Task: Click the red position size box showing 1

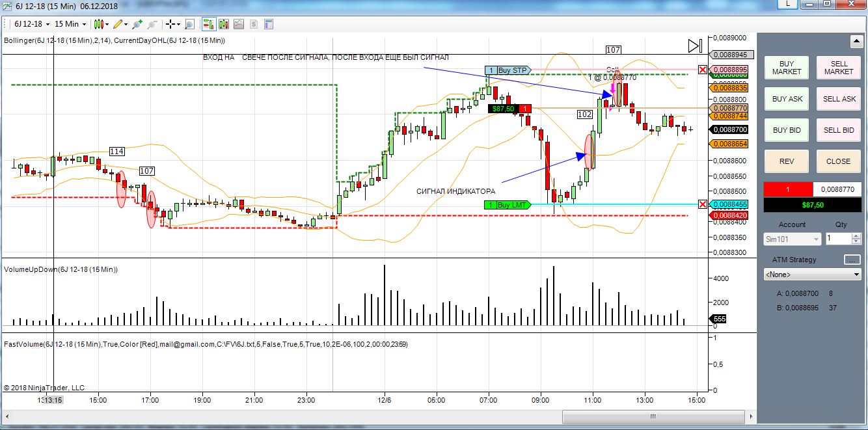Action: click(x=788, y=189)
